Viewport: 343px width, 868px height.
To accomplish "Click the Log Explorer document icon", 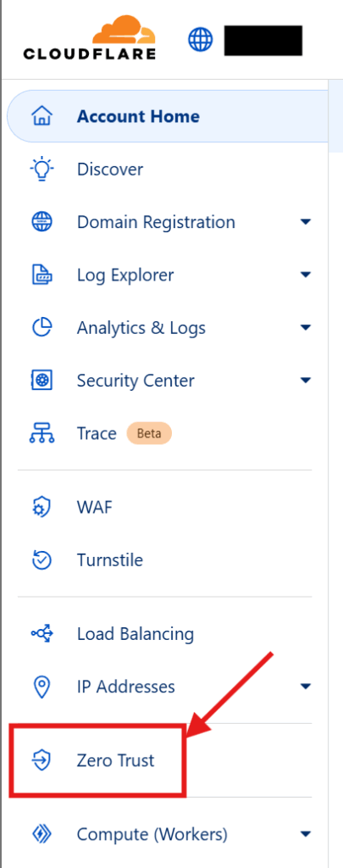I will (x=42, y=275).
